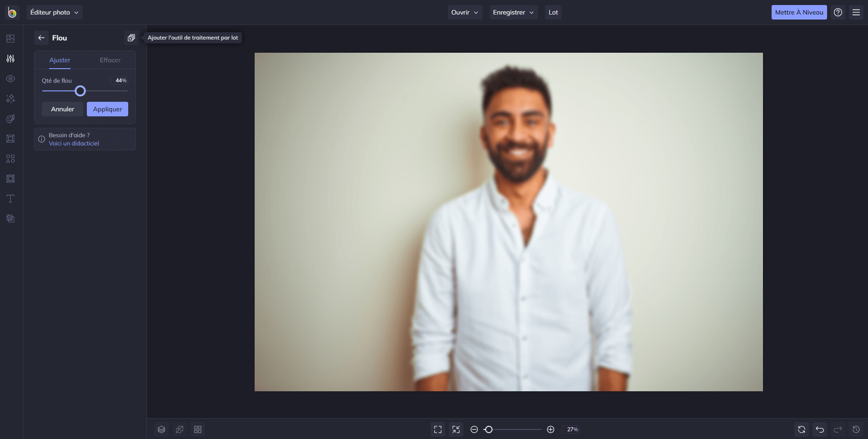868x439 pixels.
Task: Open the Frames tool in sidebar
Action: click(10, 139)
